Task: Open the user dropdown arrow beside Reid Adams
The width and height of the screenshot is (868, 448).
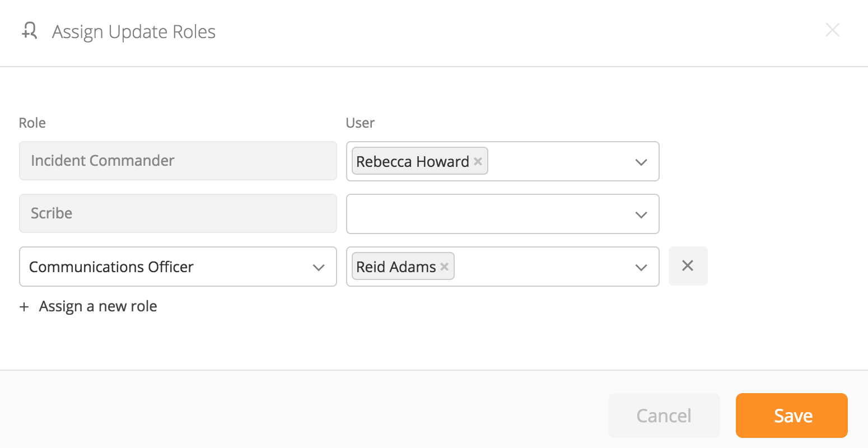Action: pyautogui.click(x=641, y=267)
